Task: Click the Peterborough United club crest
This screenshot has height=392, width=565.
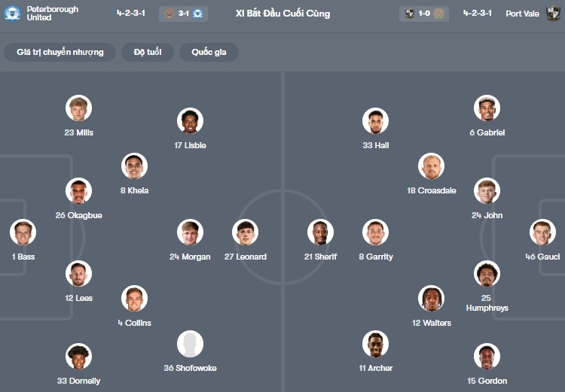Action: (12, 14)
